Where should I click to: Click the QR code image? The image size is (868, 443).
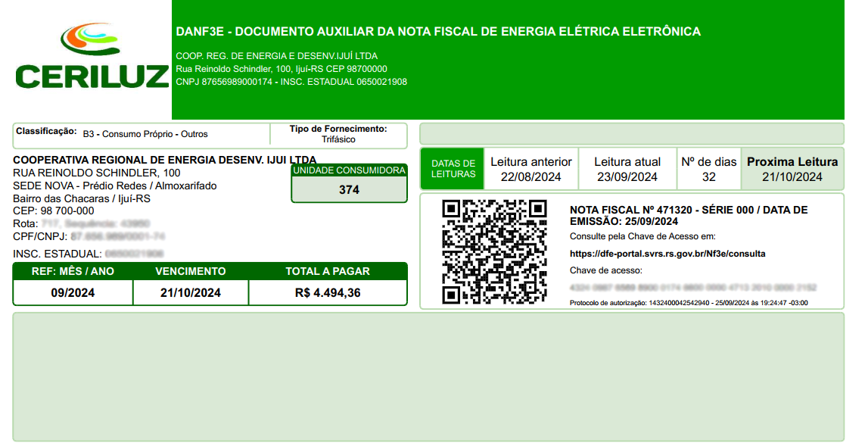pos(494,252)
